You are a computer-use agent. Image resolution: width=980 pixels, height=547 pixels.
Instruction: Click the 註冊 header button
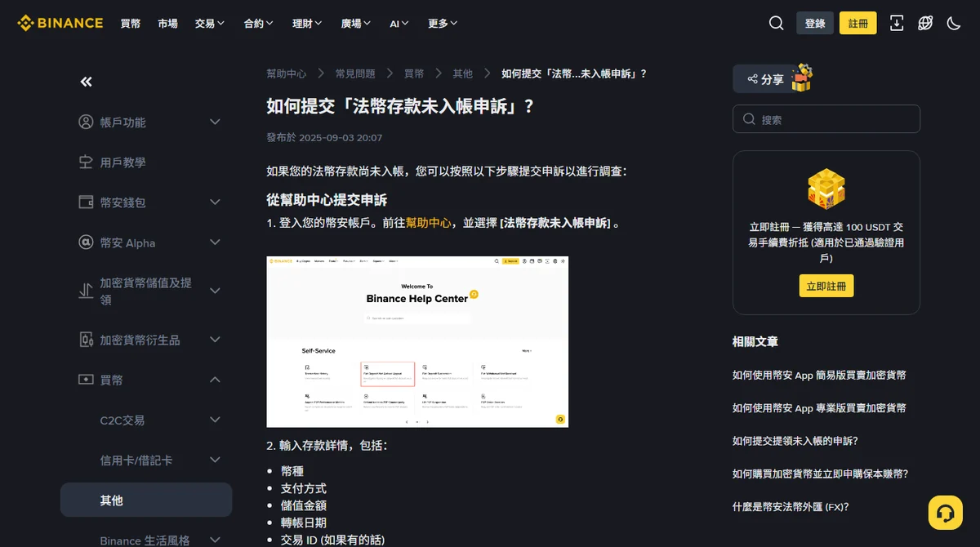point(858,23)
